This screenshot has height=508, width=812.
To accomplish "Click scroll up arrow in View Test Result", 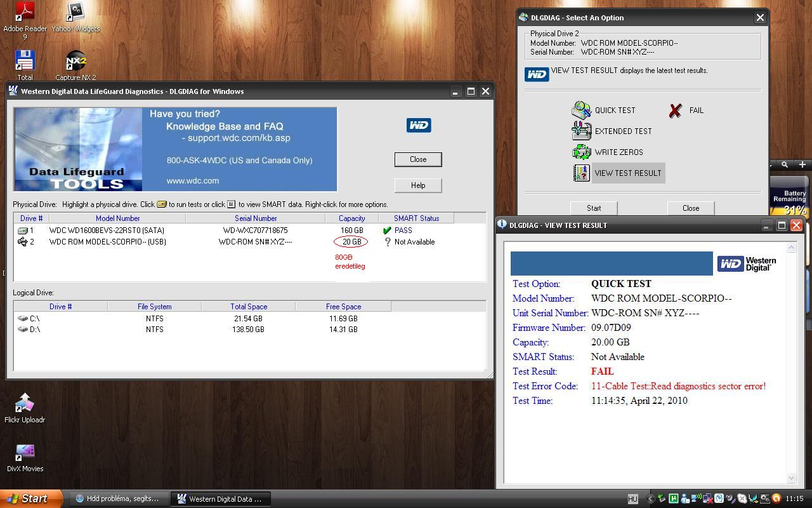I will click(x=791, y=247).
